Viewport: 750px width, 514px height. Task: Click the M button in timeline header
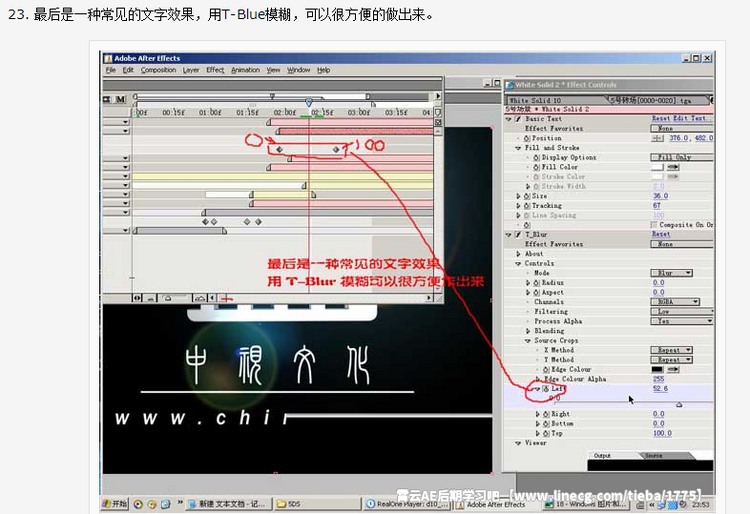(120, 99)
